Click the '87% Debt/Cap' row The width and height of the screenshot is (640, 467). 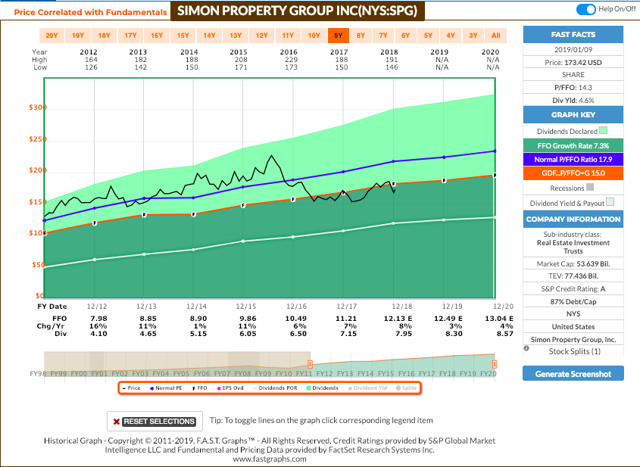coord(573,302)
